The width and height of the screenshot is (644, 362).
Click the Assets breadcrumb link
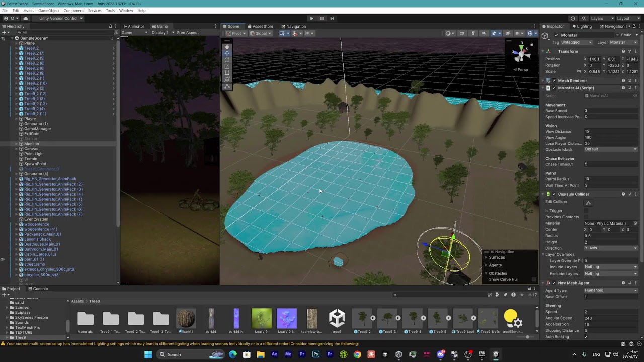[x=77, y=301]
